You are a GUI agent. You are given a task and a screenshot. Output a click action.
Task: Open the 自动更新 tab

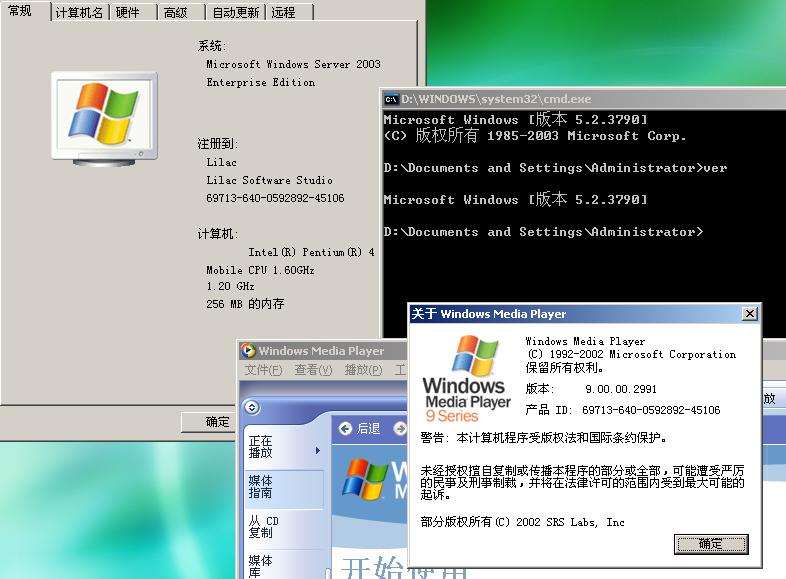point(236,12)
